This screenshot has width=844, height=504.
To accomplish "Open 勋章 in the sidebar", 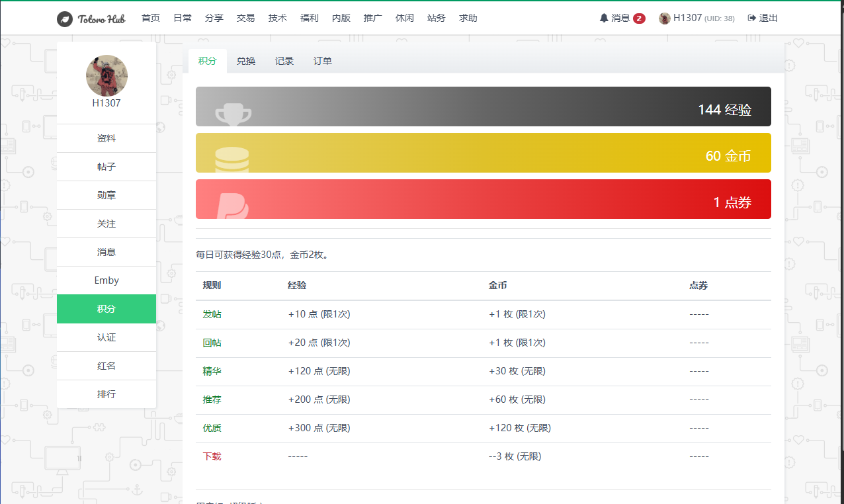I will coord(106,195).
